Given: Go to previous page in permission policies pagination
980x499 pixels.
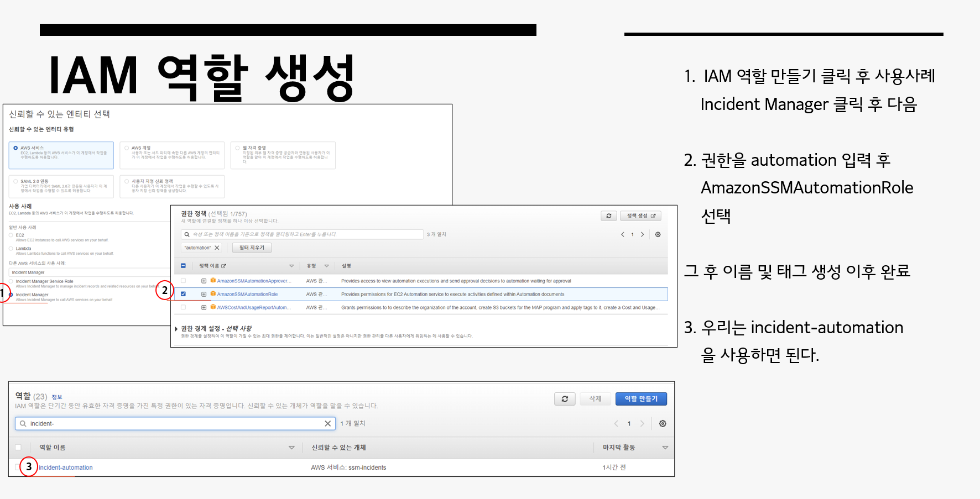Looking at the screenshot, I should point(623,234).
